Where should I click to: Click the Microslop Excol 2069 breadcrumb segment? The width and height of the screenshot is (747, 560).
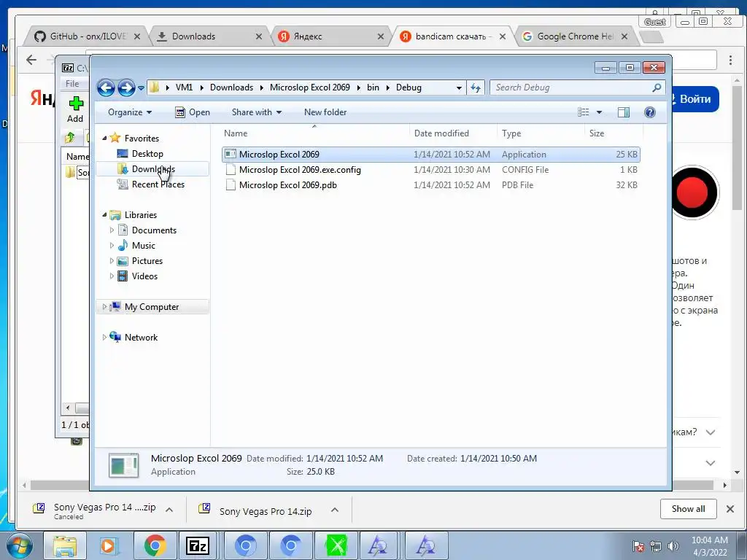pyautogui.click(x=309, y=87)
